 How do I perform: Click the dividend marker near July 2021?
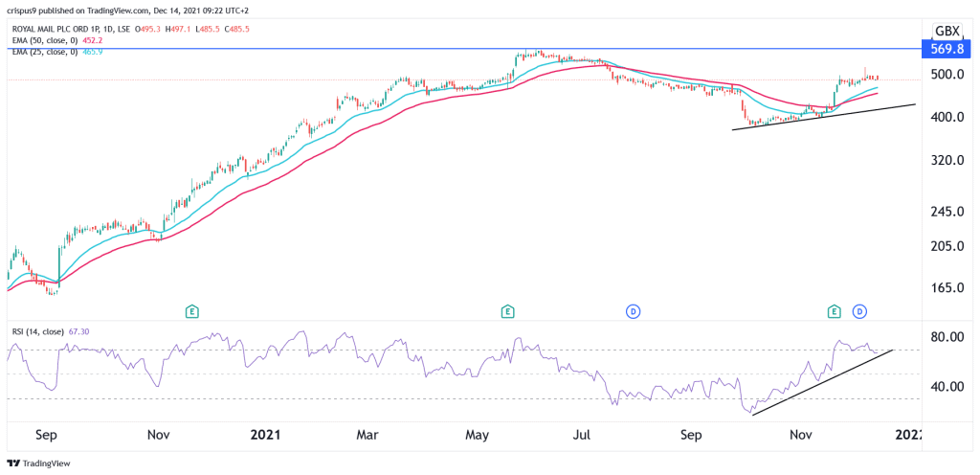634,310
